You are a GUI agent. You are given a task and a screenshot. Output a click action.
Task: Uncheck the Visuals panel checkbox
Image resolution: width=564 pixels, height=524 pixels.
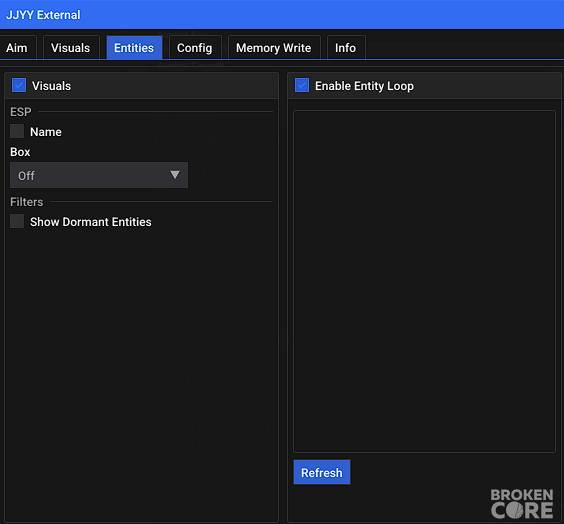19,86
